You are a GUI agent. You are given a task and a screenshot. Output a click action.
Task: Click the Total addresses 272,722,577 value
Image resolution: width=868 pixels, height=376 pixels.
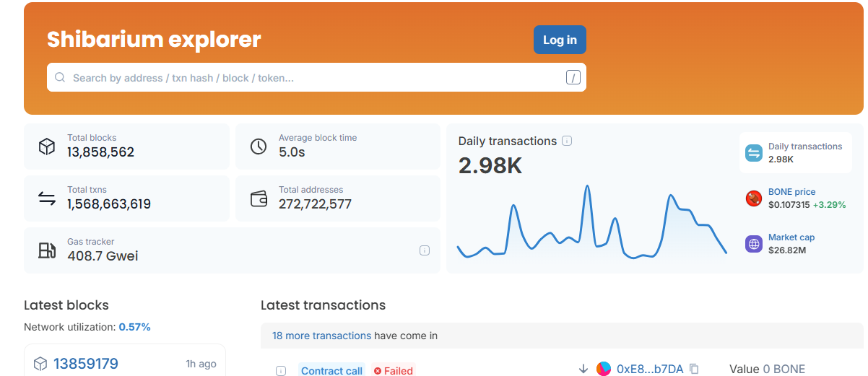click(315, 204)
